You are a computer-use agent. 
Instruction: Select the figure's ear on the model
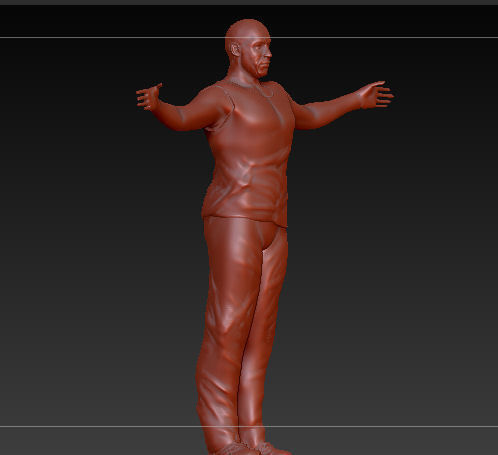coord(235,49)
